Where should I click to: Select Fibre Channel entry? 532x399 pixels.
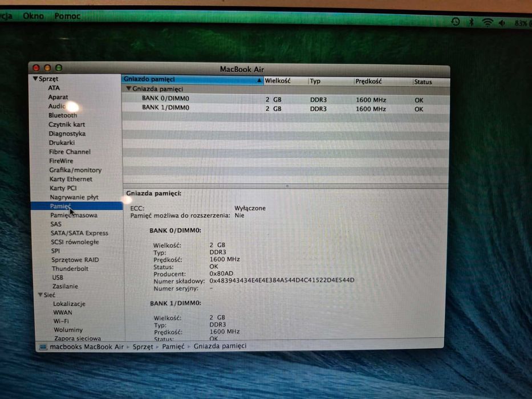(70, 152)
